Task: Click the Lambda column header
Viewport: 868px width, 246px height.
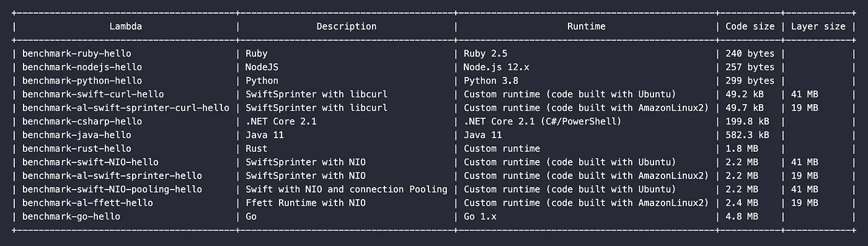Action: (x=126, y=27)
